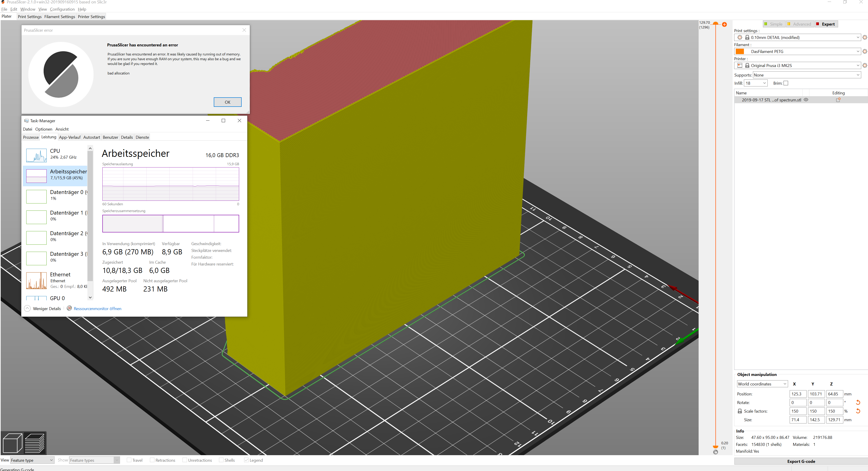Click the PrusaSlicer logo in error dialog

[x=61, y=74]
